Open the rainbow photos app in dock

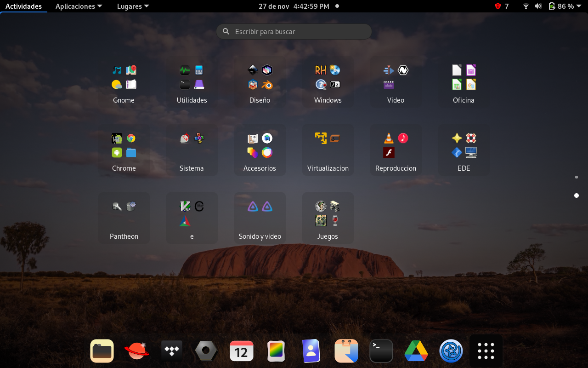(x=277, y=351)
